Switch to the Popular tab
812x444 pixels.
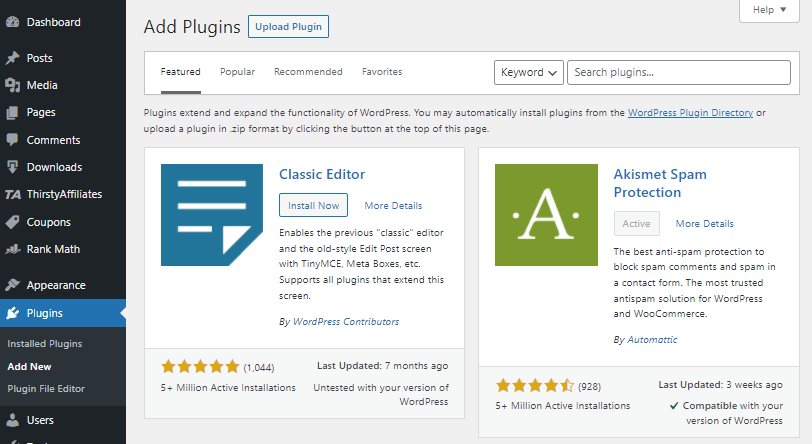click(x=237, y=72)
